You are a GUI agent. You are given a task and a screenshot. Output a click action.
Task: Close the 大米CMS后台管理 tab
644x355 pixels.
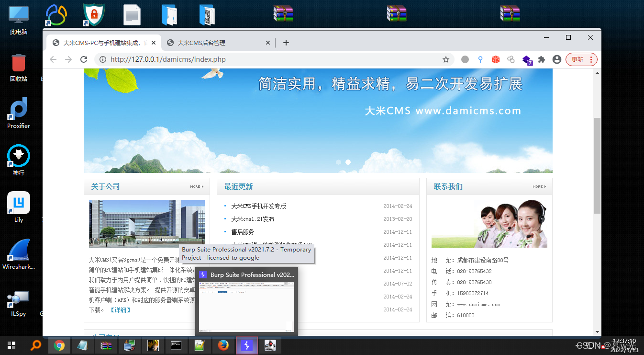268,43
